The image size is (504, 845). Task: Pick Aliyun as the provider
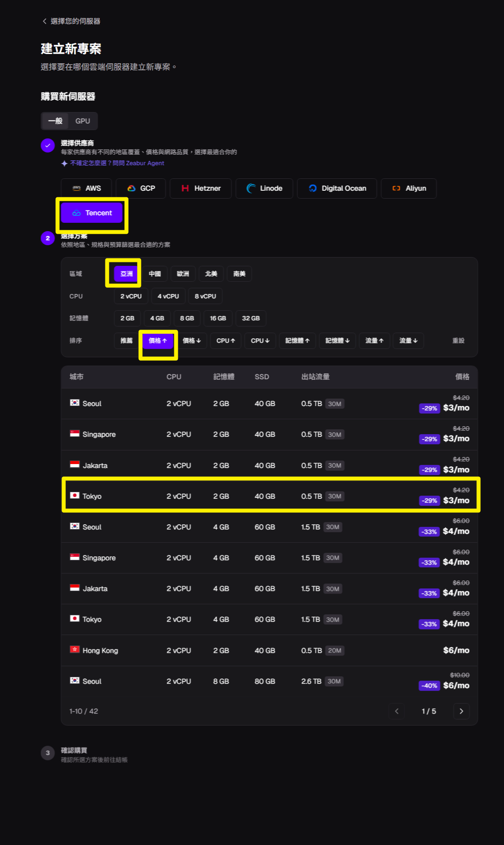click(x=409, y=188)
